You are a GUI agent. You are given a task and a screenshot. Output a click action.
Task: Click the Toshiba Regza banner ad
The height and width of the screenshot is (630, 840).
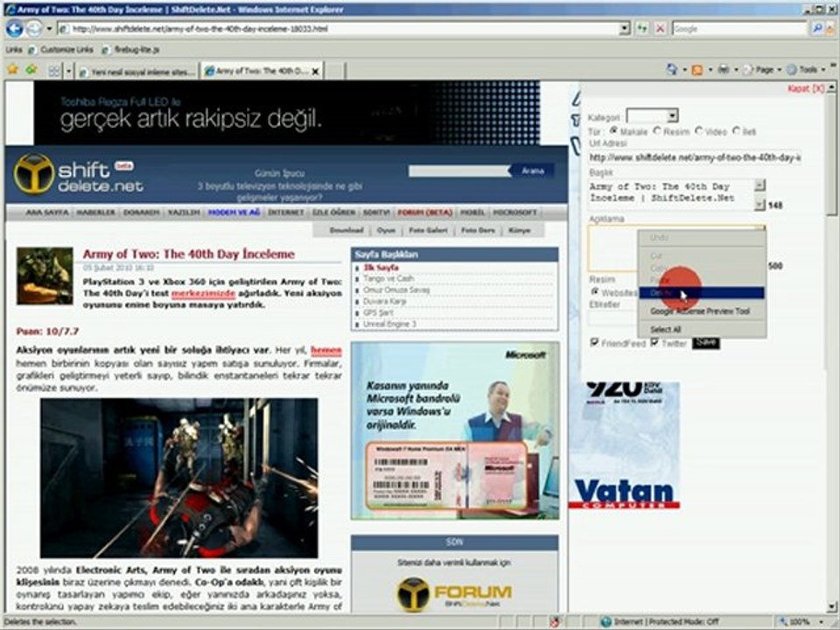287,113
